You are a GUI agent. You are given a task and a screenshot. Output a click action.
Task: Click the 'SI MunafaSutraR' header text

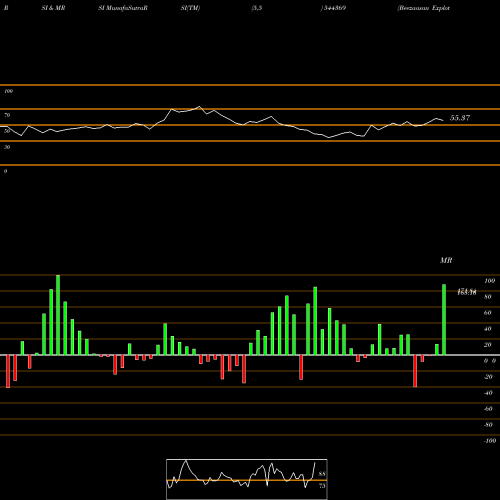pyautogui.click(x=123, y=8)
